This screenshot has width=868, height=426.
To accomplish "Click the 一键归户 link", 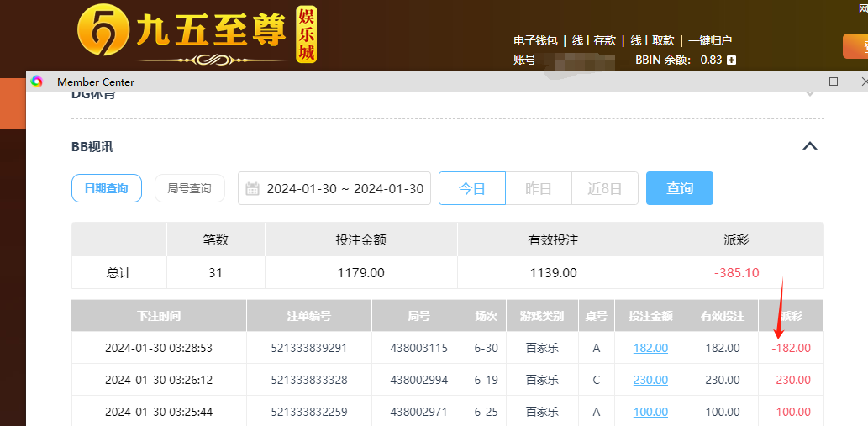I will click(x=710, y=40).
